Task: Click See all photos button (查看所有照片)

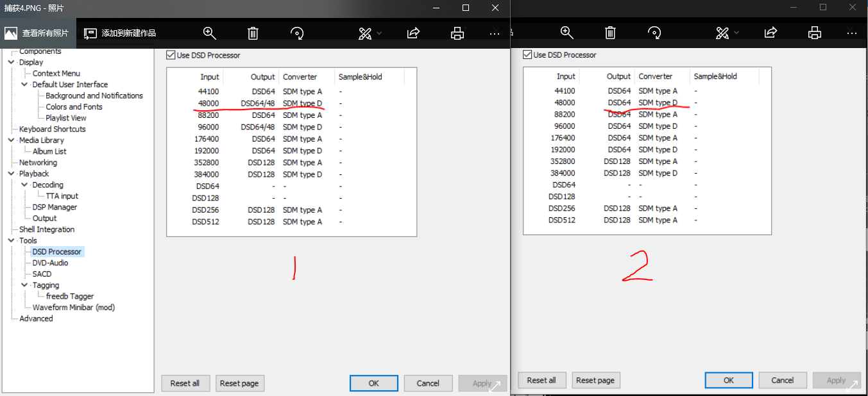Action: pyautogui.click(x=38, y=33)
